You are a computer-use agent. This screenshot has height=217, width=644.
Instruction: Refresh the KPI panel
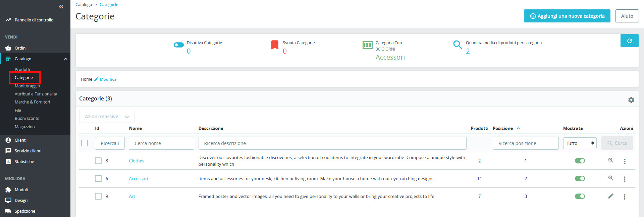coord(629,41)
